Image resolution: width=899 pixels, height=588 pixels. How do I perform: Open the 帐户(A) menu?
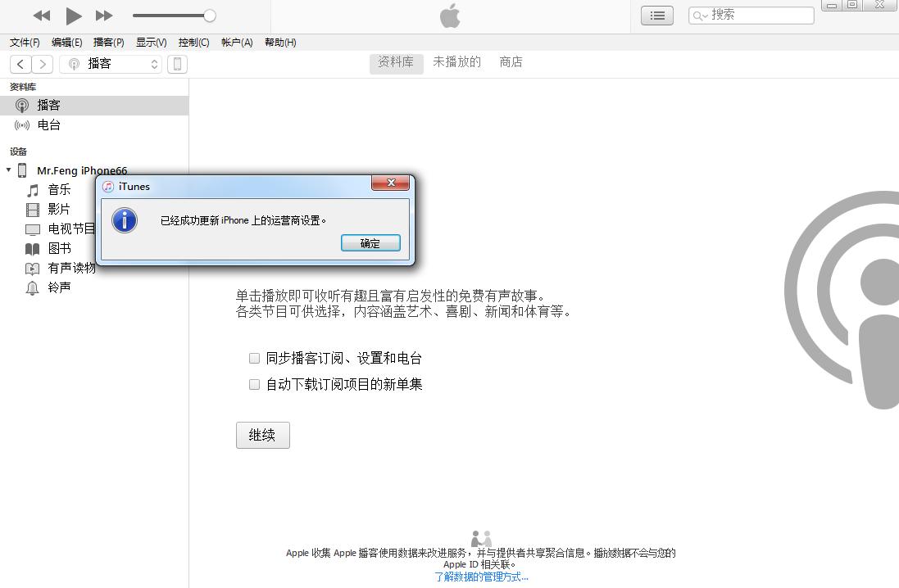[237, 43]
